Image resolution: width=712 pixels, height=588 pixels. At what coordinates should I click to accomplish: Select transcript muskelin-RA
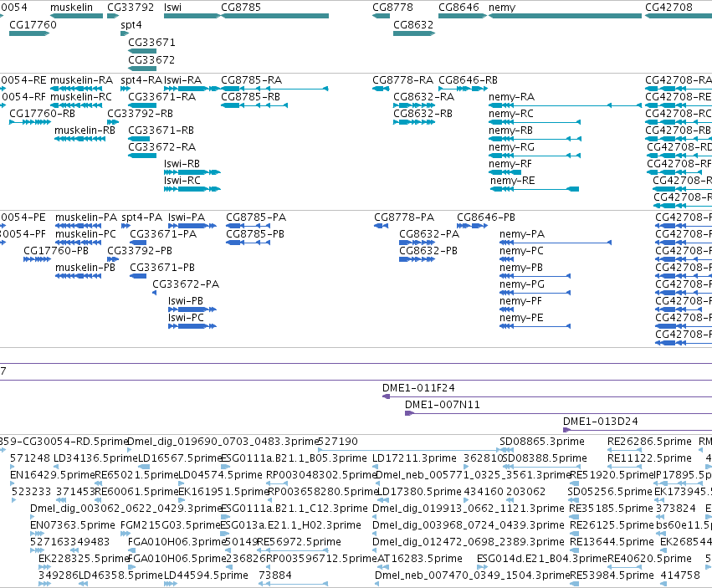pos(76,89)
